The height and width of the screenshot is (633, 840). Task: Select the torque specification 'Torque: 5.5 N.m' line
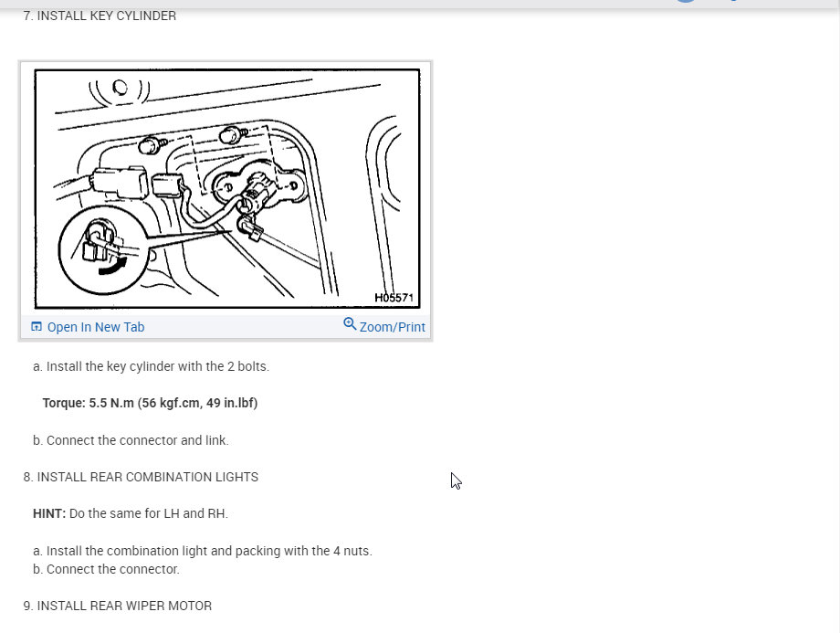click(150, 403)
